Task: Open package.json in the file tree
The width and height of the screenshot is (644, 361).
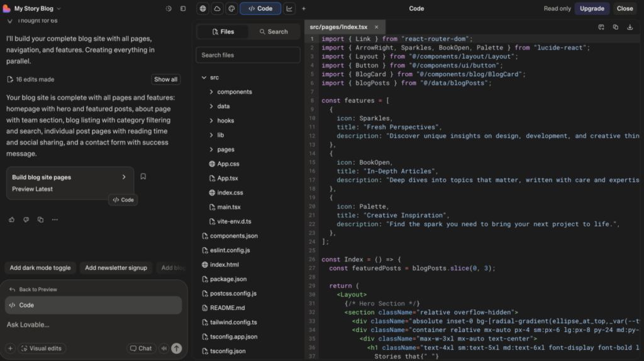Action: coord(228,279)
